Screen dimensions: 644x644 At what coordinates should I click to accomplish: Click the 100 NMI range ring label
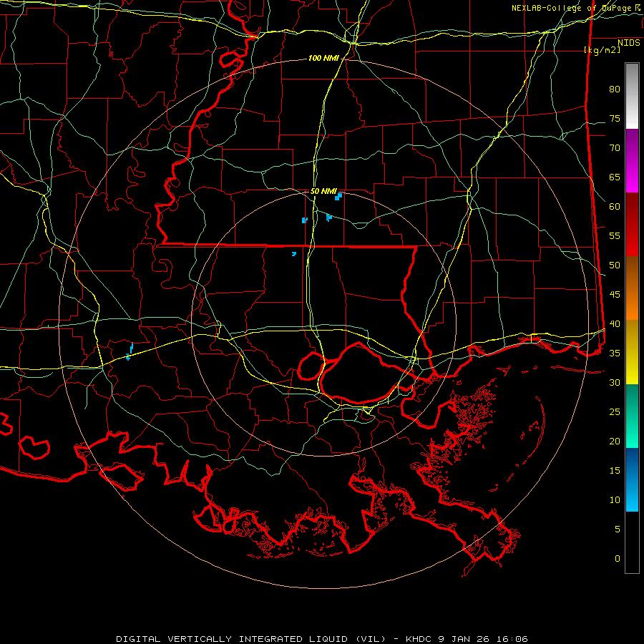[x=323, y=59]
